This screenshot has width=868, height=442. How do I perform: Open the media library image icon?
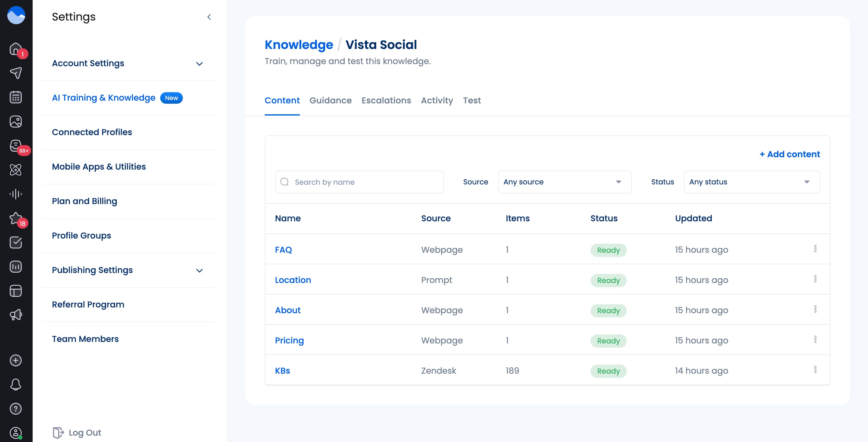click(15, 121)
